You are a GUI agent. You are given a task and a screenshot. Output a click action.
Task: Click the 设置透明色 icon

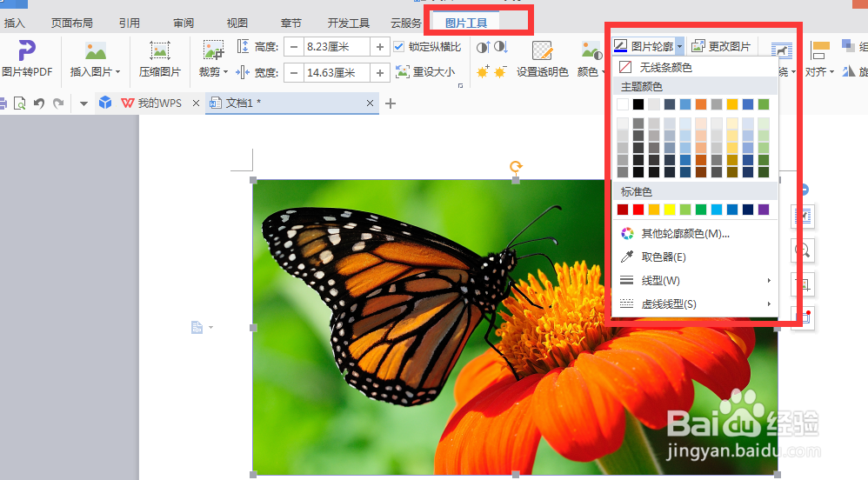pos(542,50)
